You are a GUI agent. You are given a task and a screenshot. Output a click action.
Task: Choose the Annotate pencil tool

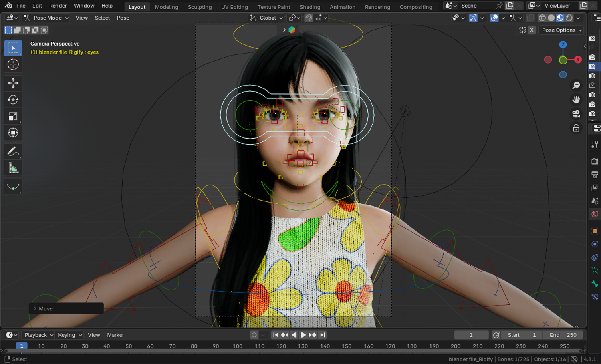coord(13,151)
